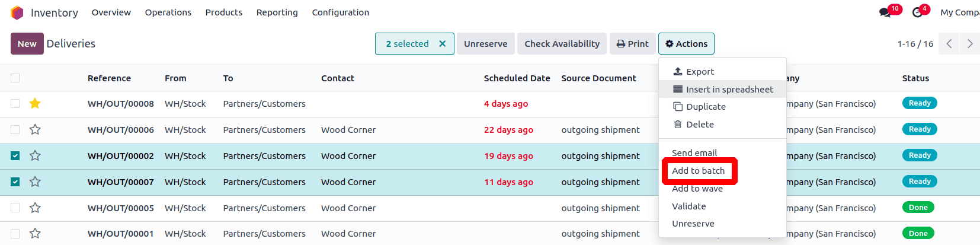The image size is (980, 245).
Task: Open the Products menu
Action: pos(224,12)
